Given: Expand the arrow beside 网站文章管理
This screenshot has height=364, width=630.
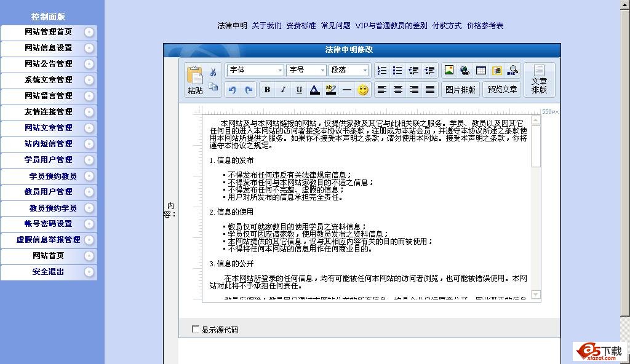Looking at the screenshot, I should pos(89,128).
